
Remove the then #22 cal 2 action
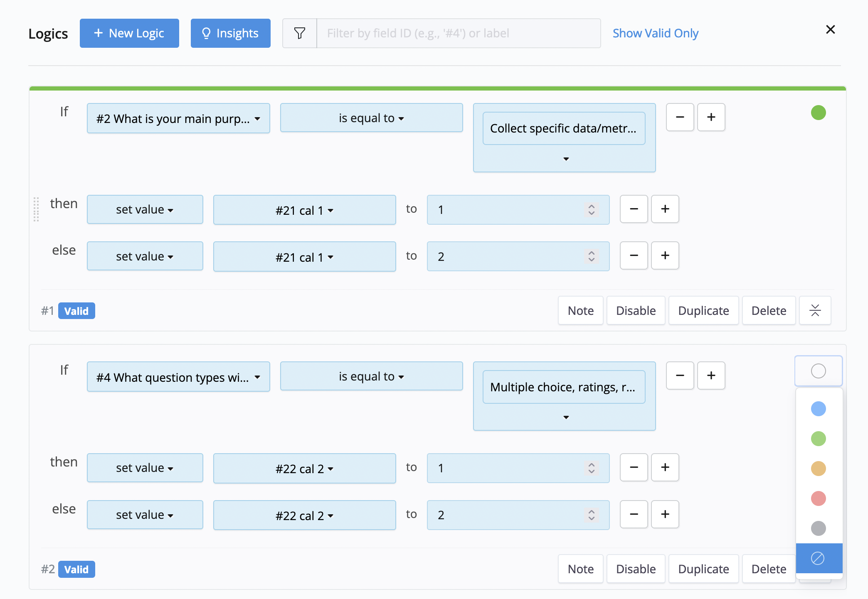[634, 467]
